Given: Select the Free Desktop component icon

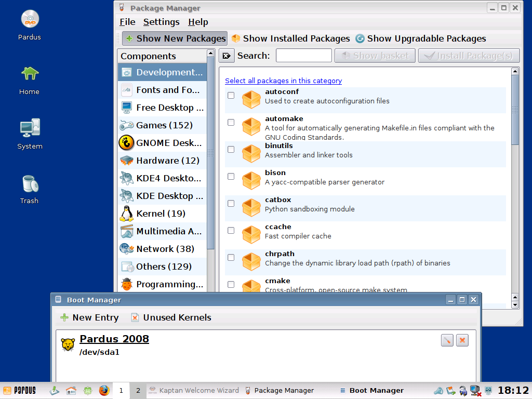Looking at the screenshot, I should [x=127, y=108].
